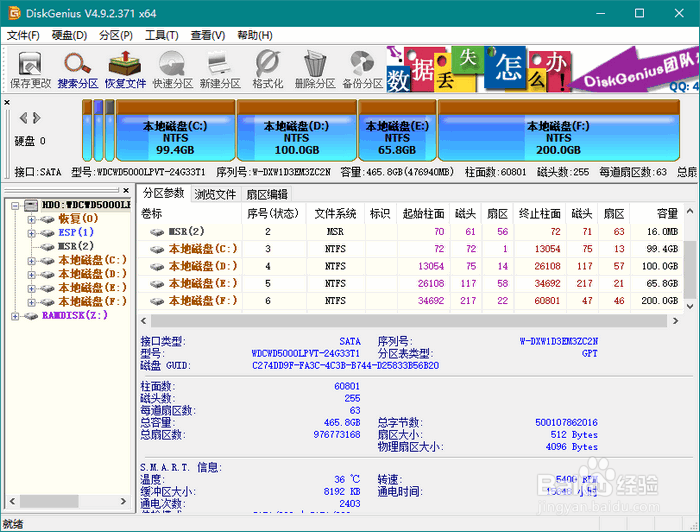Viewport: 700px width, 532px height.
Task: Expand the 恢复(0) partition node
Action: tap(31, 220)
